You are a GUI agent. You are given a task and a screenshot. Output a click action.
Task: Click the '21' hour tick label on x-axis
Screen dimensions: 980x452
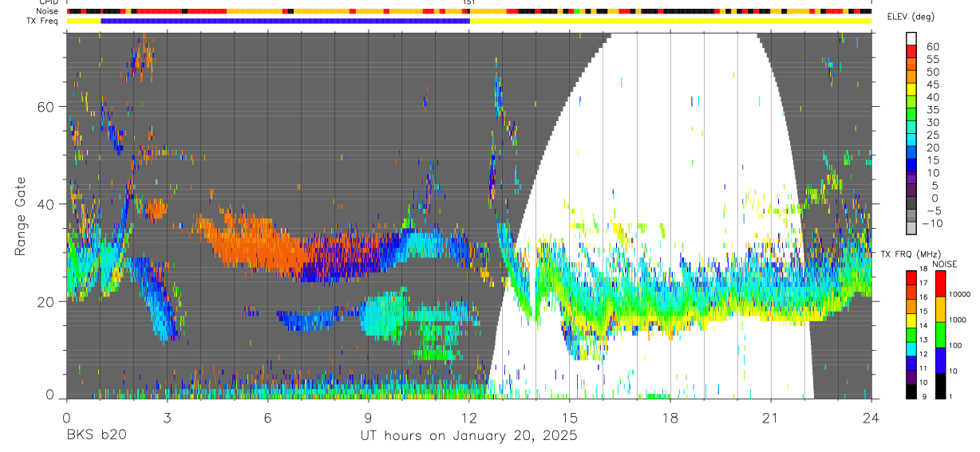[x=771, y=417]
